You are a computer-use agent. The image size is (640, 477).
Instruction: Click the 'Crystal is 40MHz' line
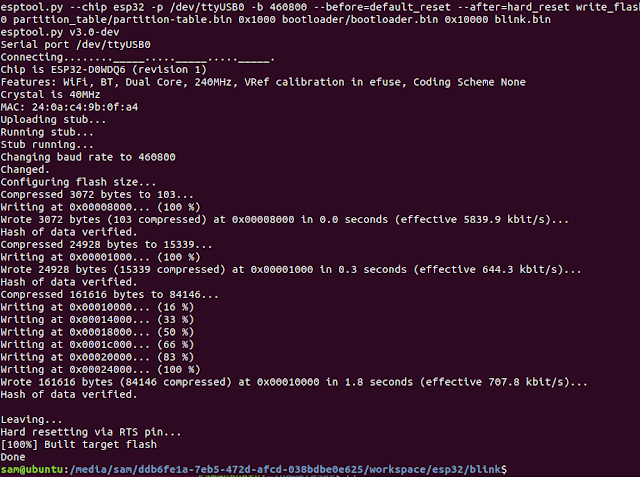tap(50, 95)
